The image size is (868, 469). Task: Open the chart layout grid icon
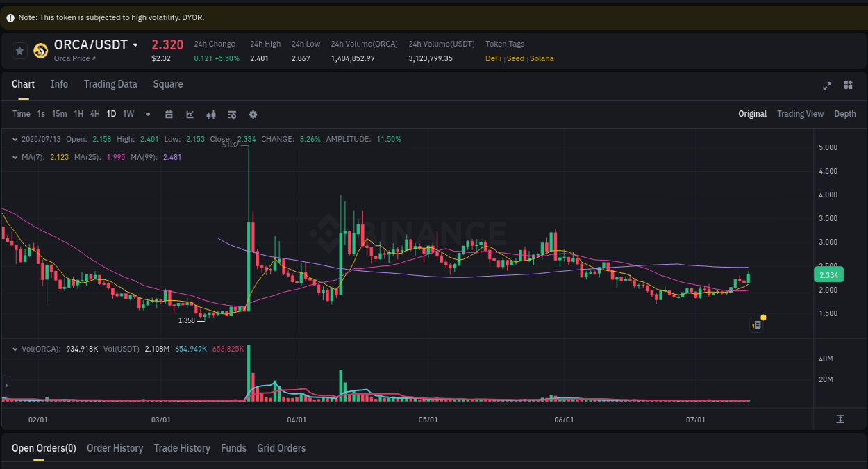point(848,85)
